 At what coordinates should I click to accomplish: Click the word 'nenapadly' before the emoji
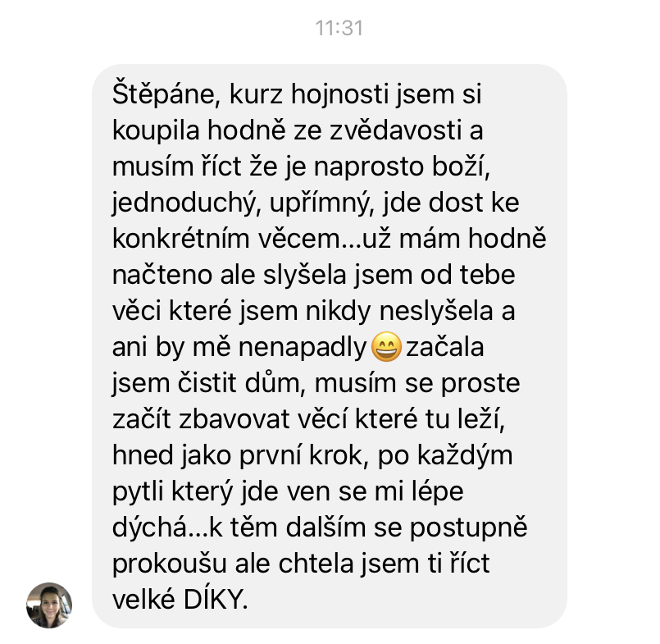(x=303, y=349)
